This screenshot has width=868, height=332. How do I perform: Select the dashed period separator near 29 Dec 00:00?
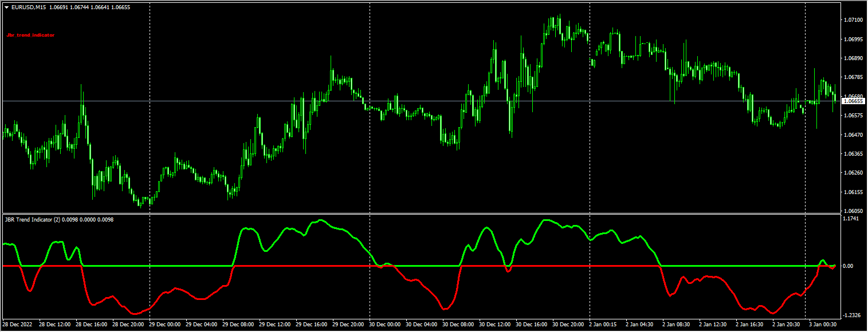coord(150,114)
